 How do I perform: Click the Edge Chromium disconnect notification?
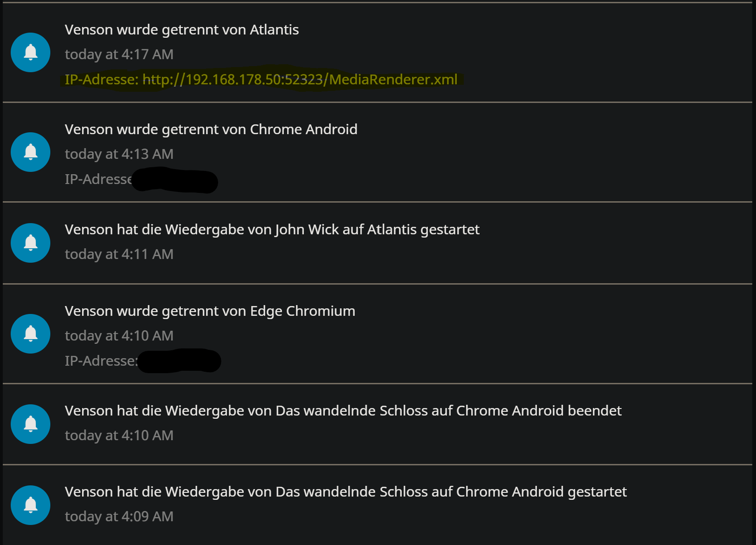tap(210, 311)
